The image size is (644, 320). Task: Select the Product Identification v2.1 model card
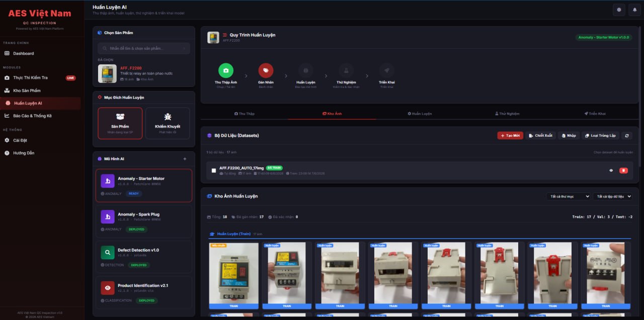pyautogui.click(x=144, y=292)
